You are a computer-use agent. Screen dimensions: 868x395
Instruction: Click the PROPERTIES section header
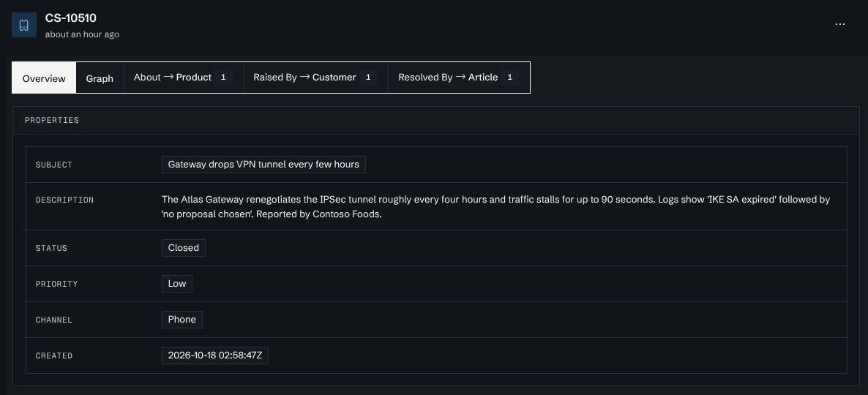(51, 120)
